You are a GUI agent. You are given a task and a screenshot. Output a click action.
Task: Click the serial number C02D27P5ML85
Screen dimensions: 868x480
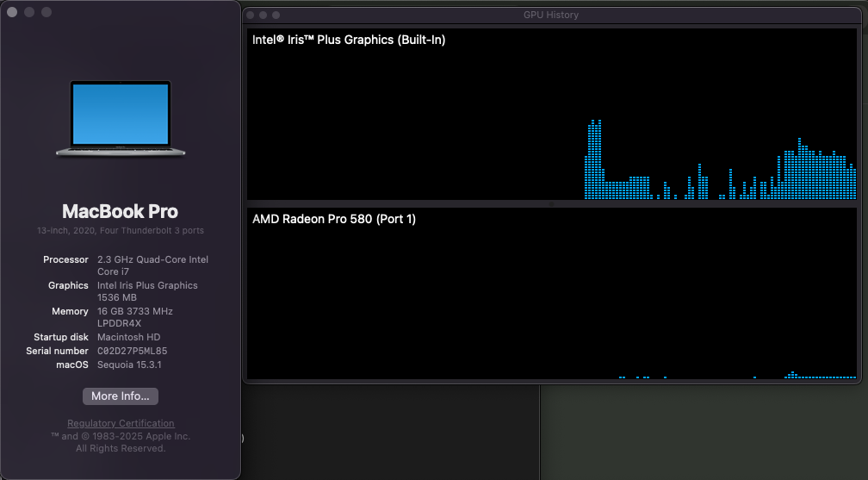point(133,351)
